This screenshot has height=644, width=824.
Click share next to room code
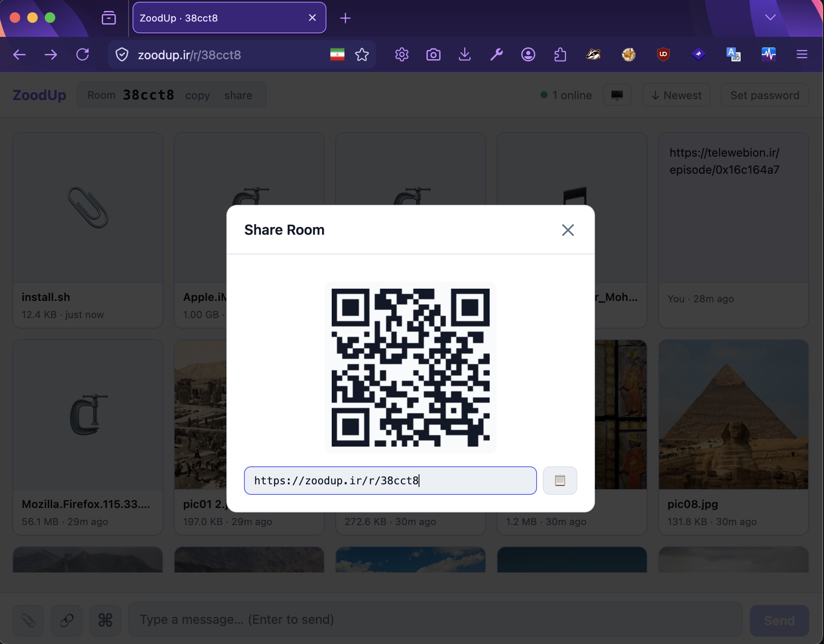[238, 95]
